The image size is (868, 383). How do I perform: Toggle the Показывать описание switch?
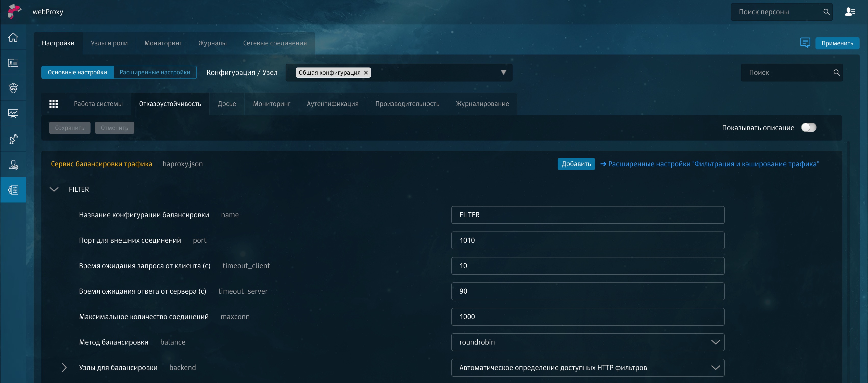pos(808,128)
